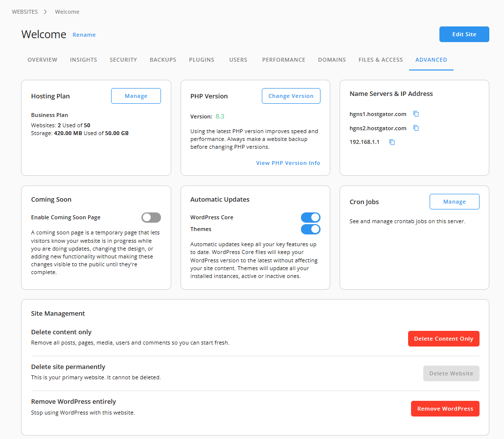Select PHP version value 8.3
This screenshot has width=504, height=439.
tap(220, 116)
